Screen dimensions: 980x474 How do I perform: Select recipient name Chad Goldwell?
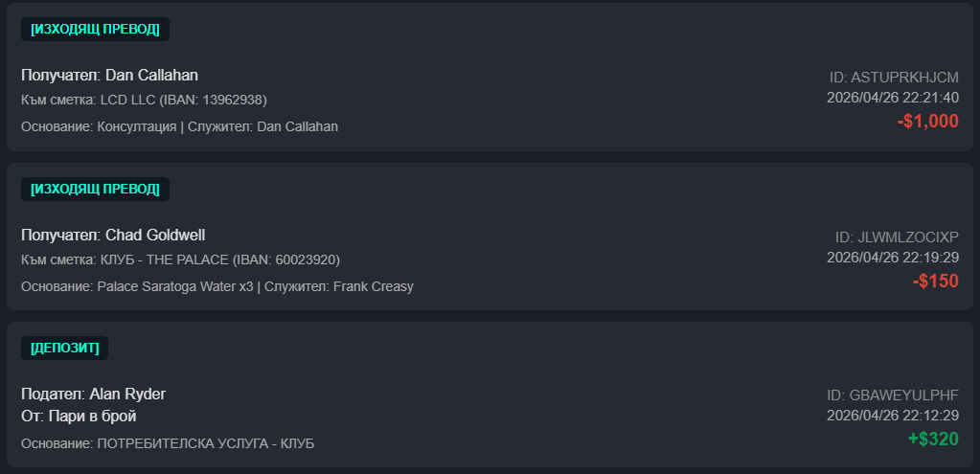(155, 235)
